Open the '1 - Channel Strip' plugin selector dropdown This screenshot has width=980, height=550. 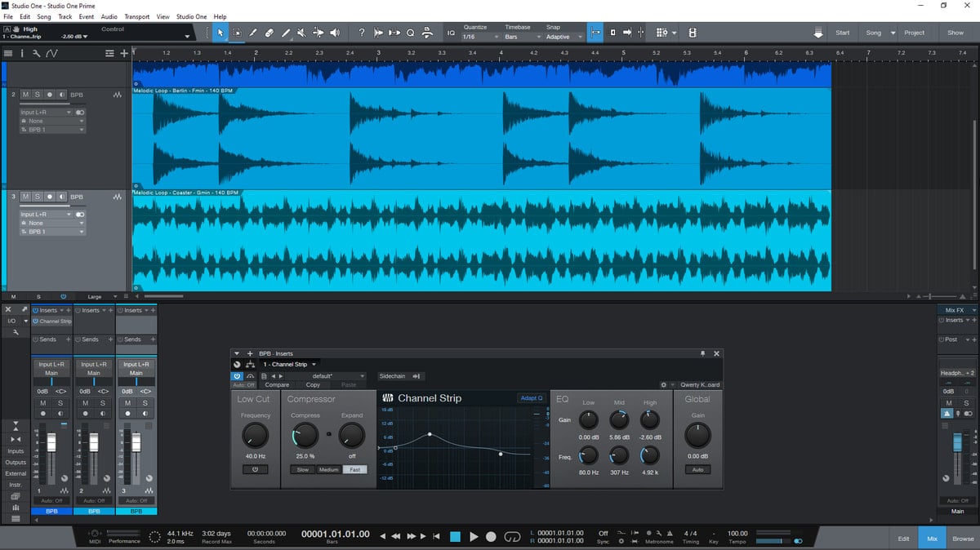[x=290, y=364]
